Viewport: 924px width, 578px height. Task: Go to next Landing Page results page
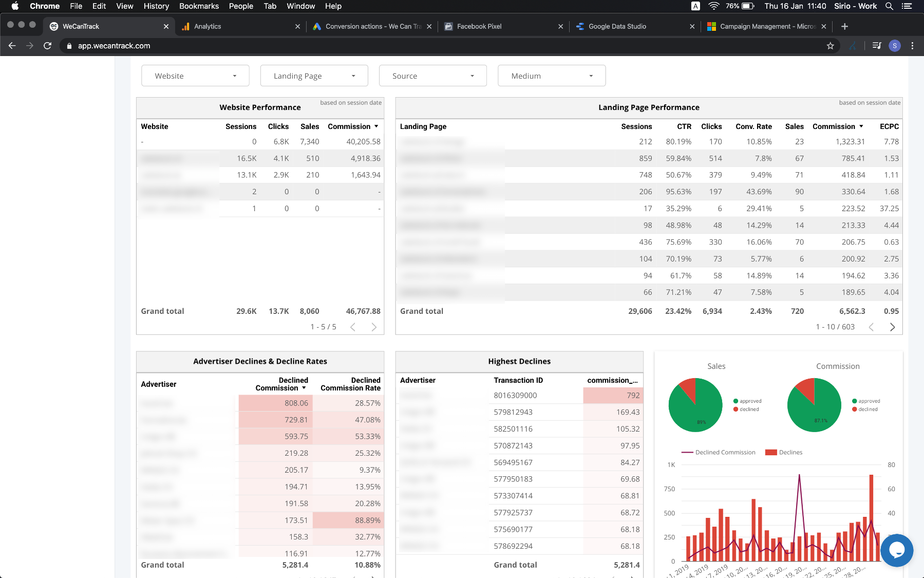[x=892, y=327]
